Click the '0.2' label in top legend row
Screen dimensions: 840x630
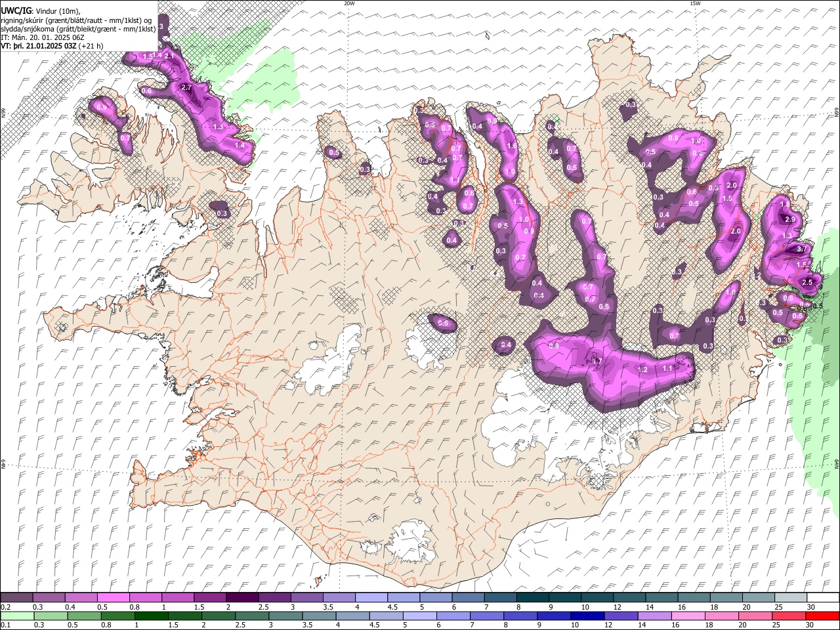click(x=6, y=607)
